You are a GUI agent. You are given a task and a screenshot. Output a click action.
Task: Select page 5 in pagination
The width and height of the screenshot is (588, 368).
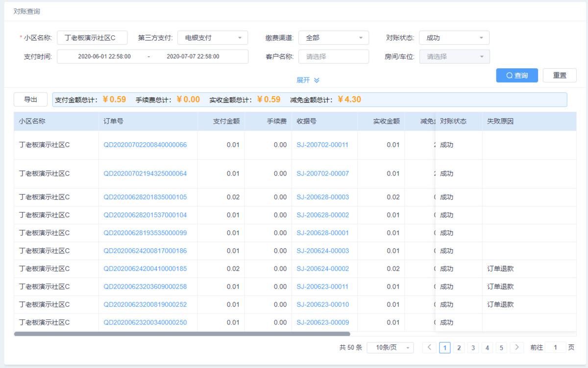501,348
